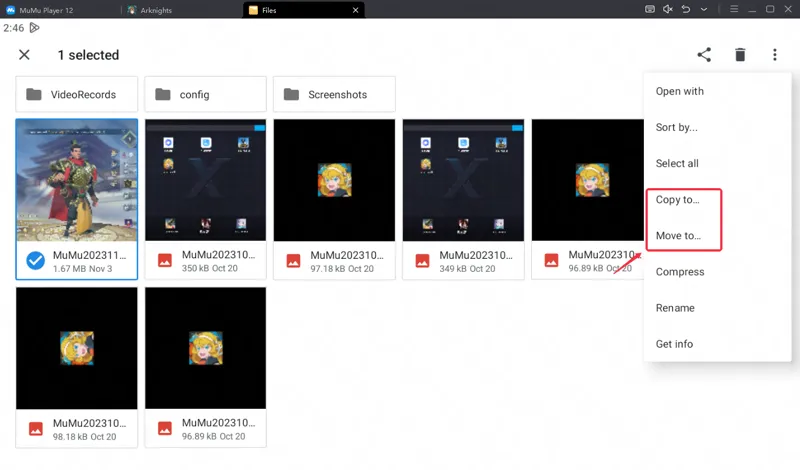Click image icon of the 350 kB file
The height and width of the screenshot is (470, 800).
(164, 261)
